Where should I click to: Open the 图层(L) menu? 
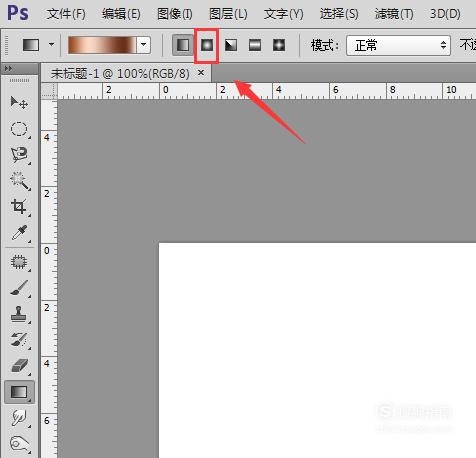pos(228,14)
